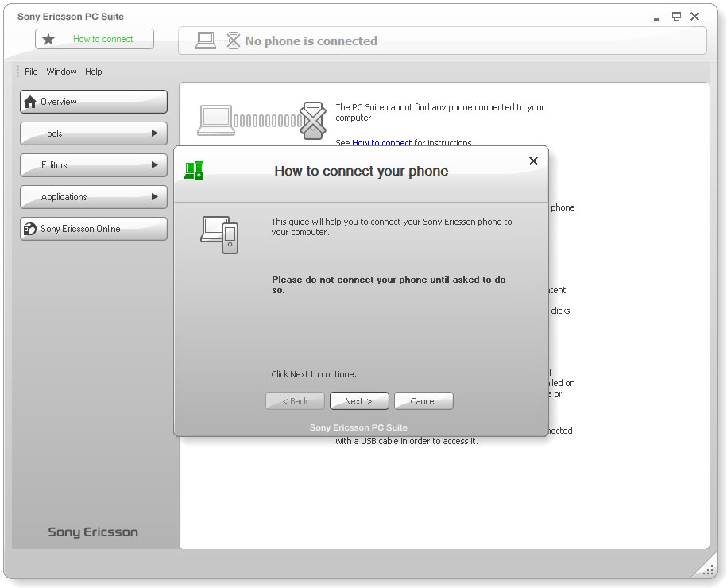Viewport: 727px width, 588px height.
Task: Expand the Editors submenu arrow
Action: 154,164
